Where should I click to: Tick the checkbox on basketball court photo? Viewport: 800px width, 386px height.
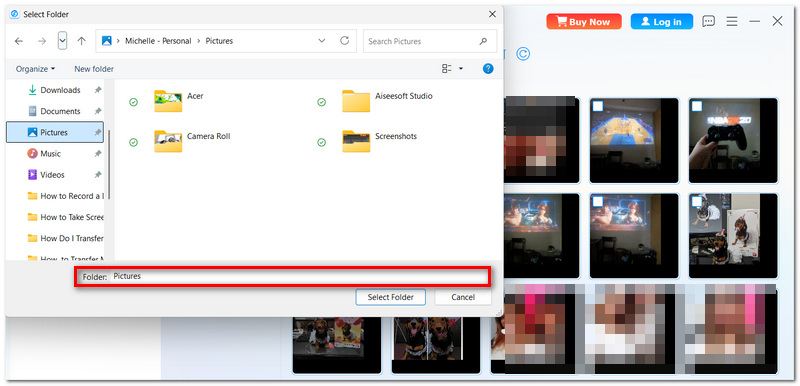[598, 106]
